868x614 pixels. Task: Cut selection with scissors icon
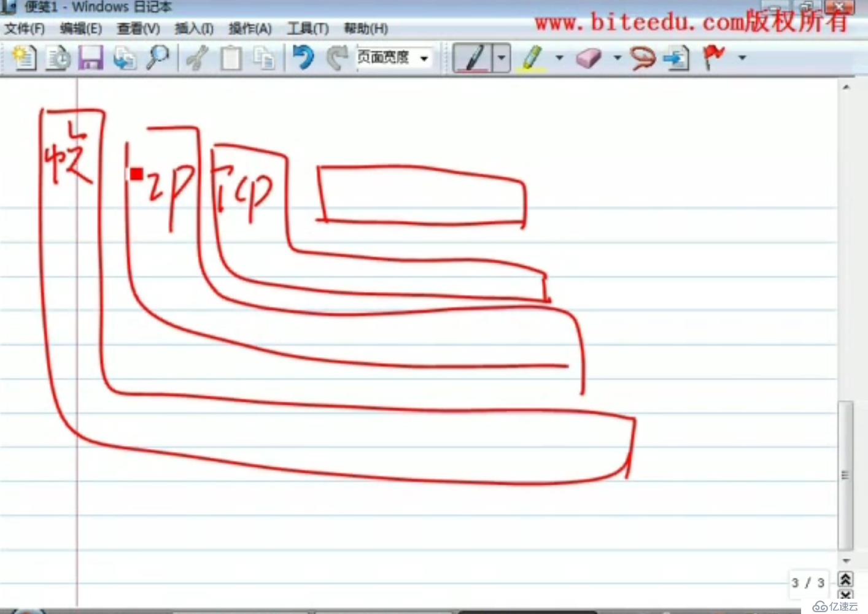pos(198,58)
